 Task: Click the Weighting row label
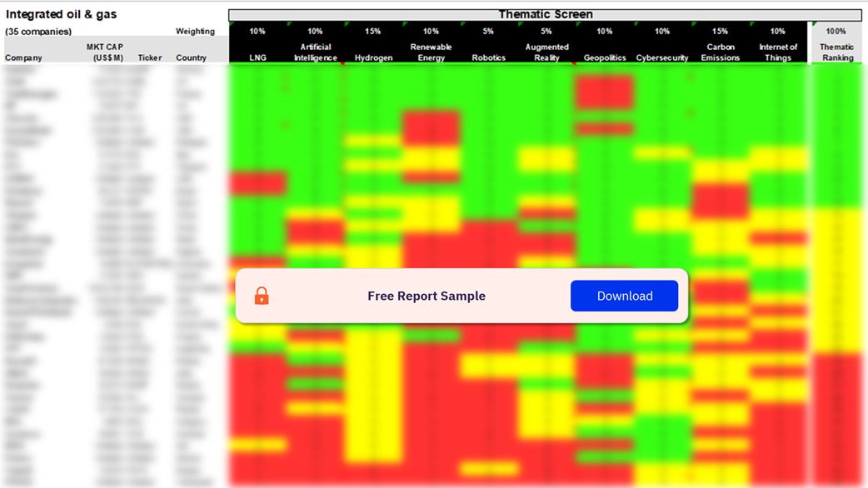point(195,32)
